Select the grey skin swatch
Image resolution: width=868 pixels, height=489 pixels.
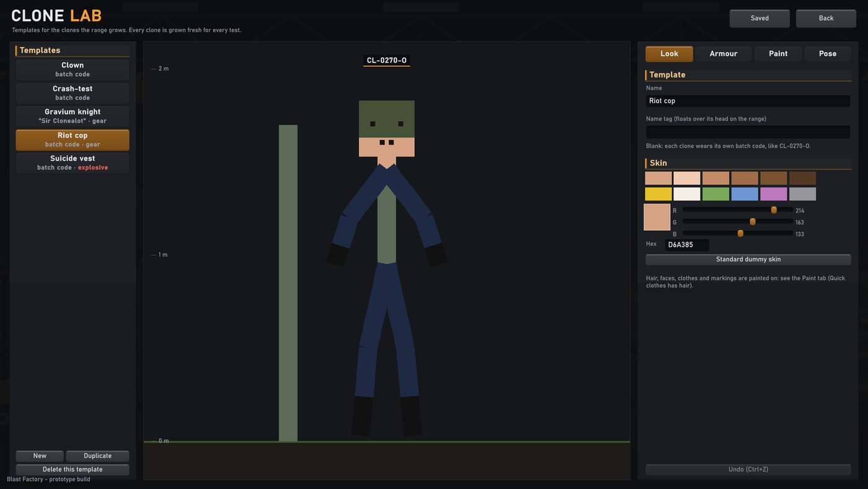pos(803,194)
